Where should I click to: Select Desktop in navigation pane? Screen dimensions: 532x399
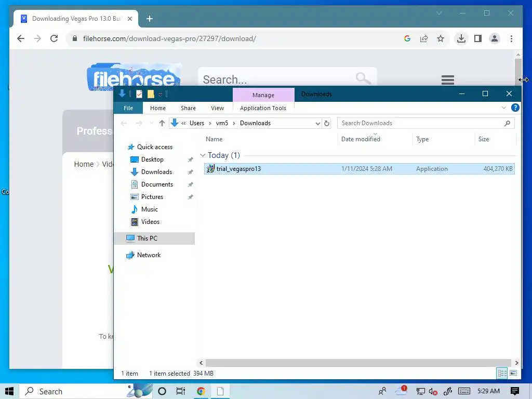(x=152, y=159)
